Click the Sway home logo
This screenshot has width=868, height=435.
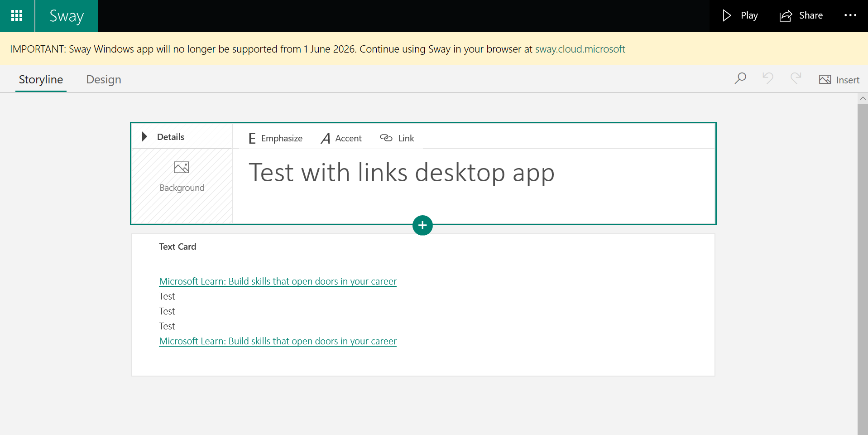click(67, 16)
